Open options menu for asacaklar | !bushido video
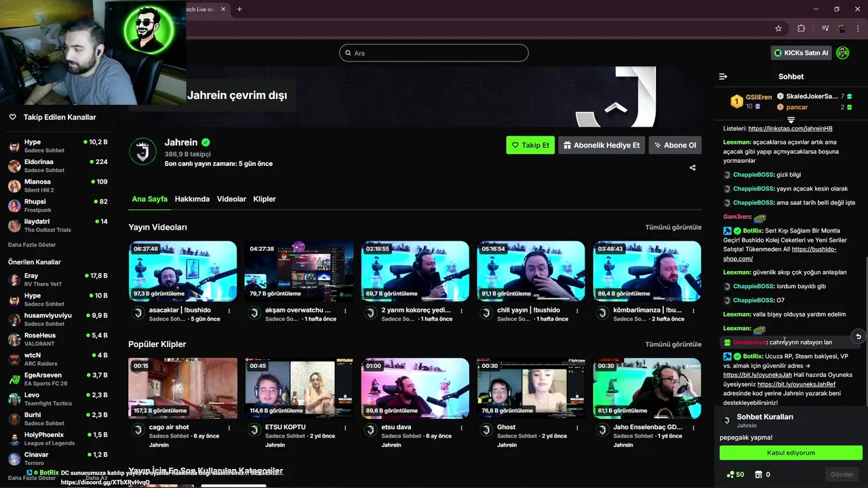 (229, 310)
